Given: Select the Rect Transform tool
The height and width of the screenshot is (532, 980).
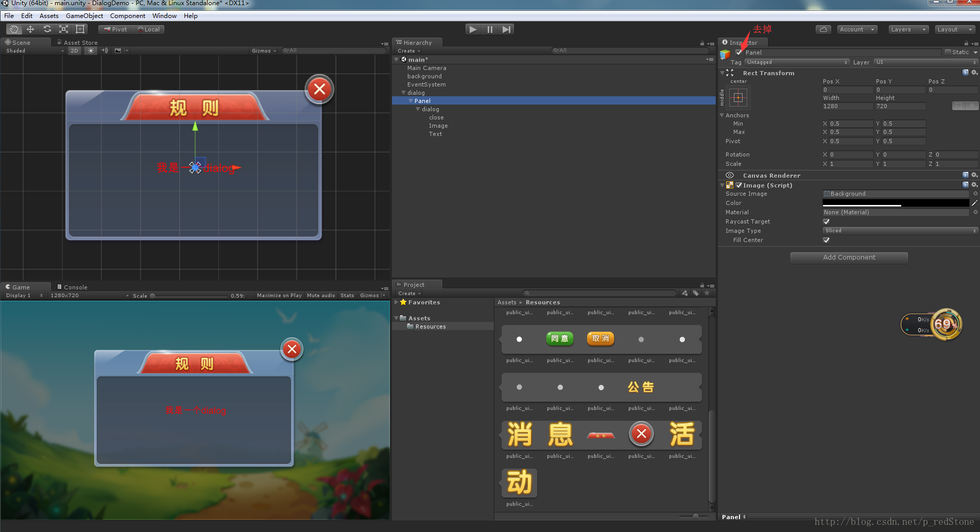Looking at the screenshot, I should tap(80, 29).
